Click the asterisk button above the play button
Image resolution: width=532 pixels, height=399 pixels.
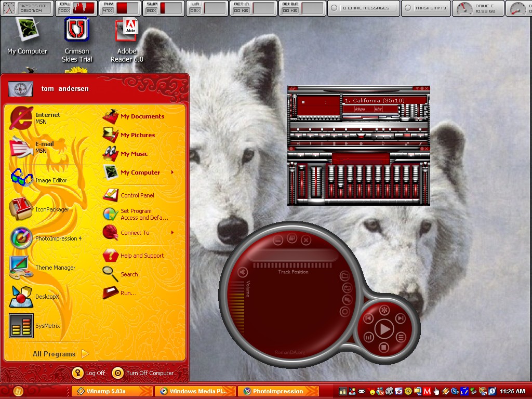[x=384, y=310]
